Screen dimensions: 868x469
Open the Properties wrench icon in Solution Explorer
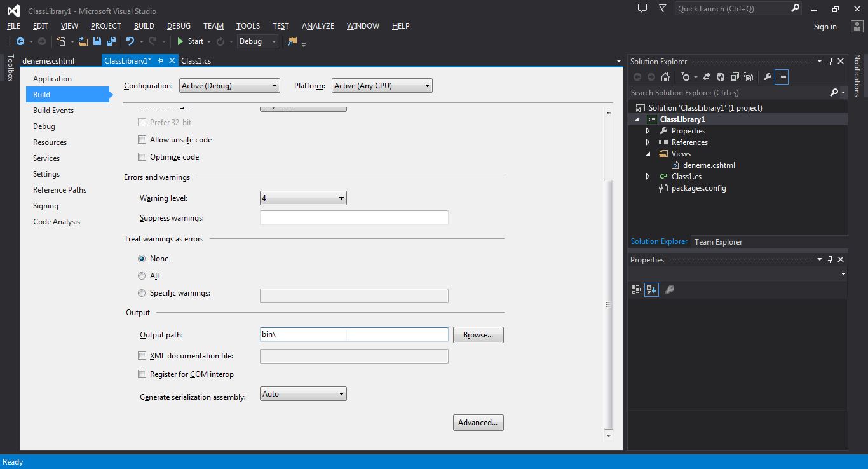[767, 76]
